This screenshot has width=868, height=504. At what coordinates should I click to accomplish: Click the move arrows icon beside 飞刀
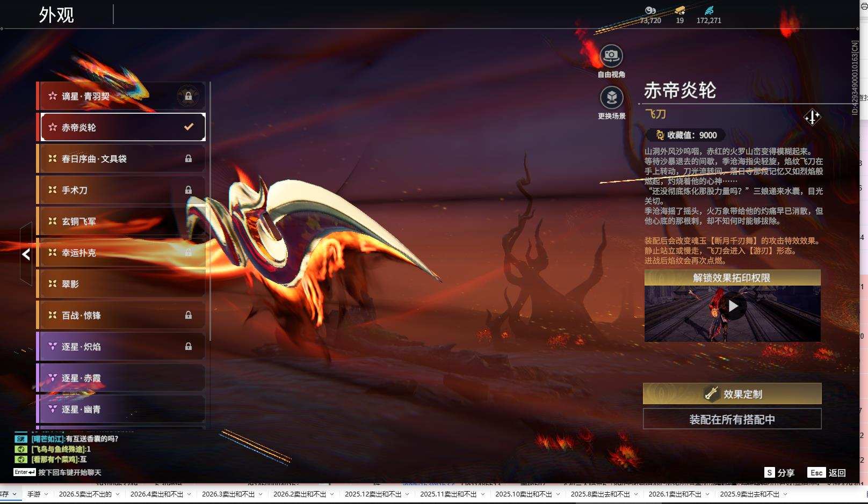[812, 116]
